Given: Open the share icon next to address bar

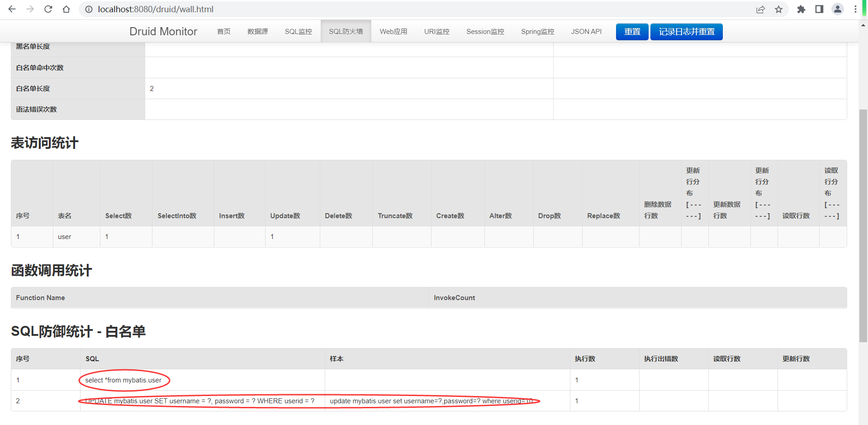Looking at the screenshot, I should coord(760,9).
